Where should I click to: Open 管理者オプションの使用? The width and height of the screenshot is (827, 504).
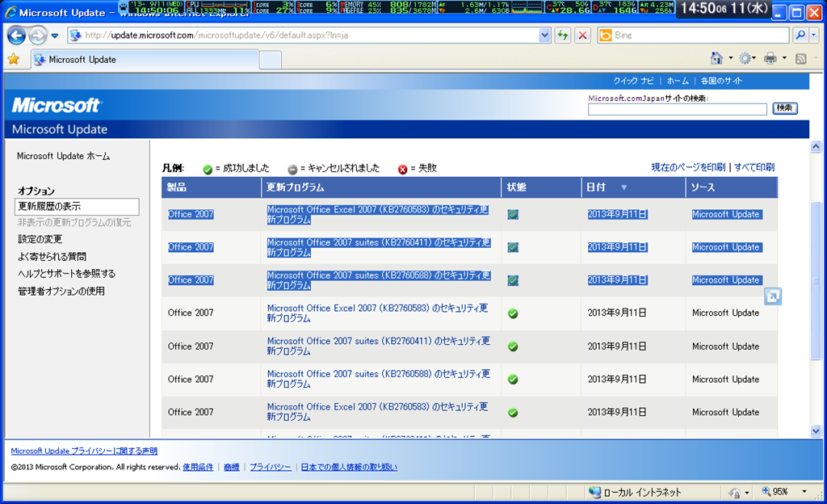[61, 291]
